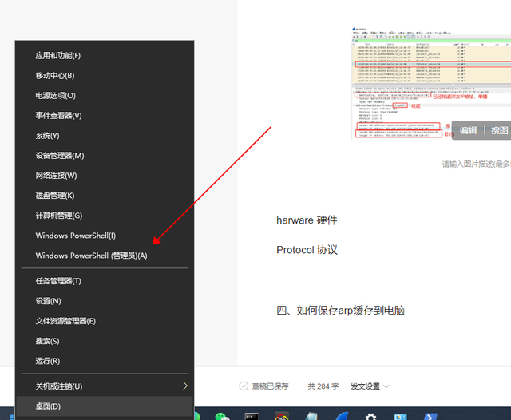
Task: Choose 搜索(S) menu entry
Action: (x=105, y=341)
